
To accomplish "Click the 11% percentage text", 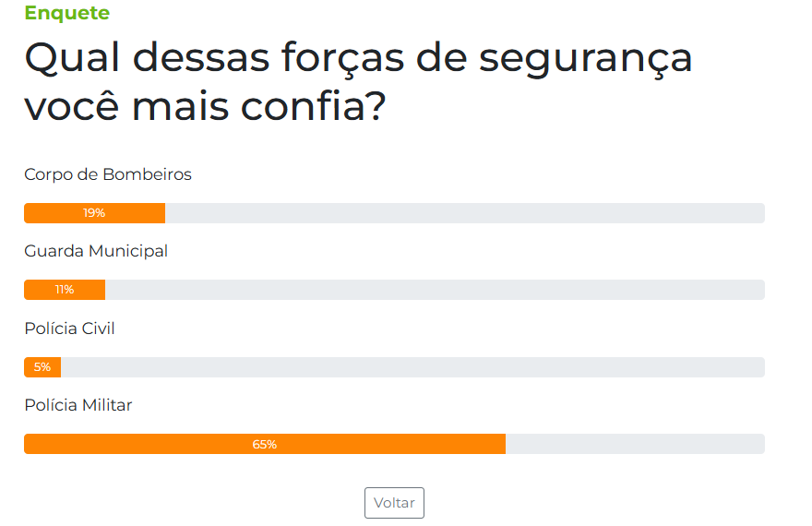I will tap(65, 290).
